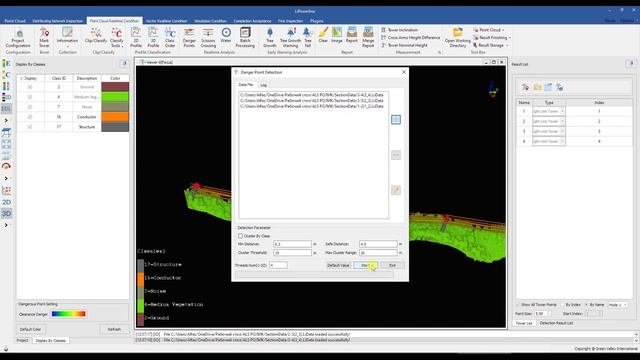
Task: Open the Batch Processing tool
Action: 245,38
